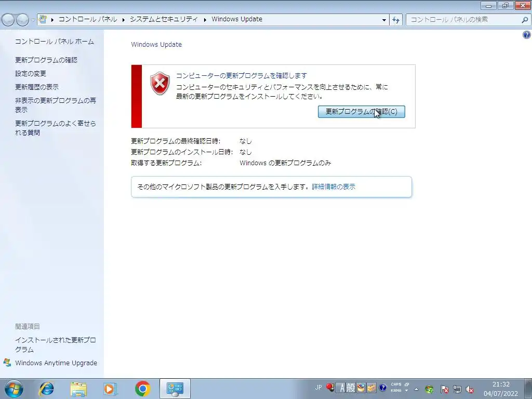Click the Windows Update page title

coord(156,45)
